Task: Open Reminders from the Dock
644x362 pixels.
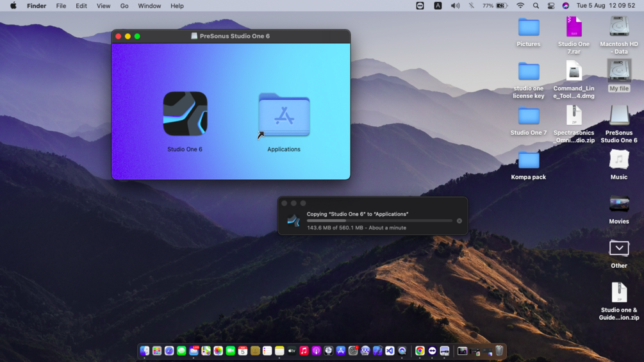Action: point(267,351)
